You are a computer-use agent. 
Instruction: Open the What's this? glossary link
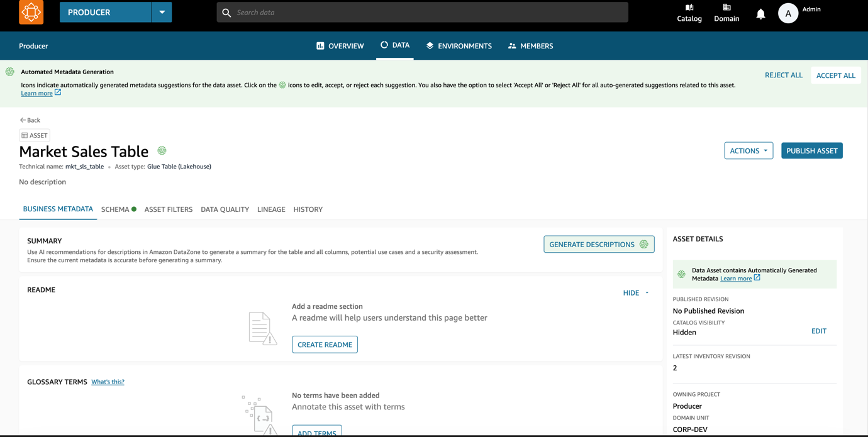click(x=108, y=382)
